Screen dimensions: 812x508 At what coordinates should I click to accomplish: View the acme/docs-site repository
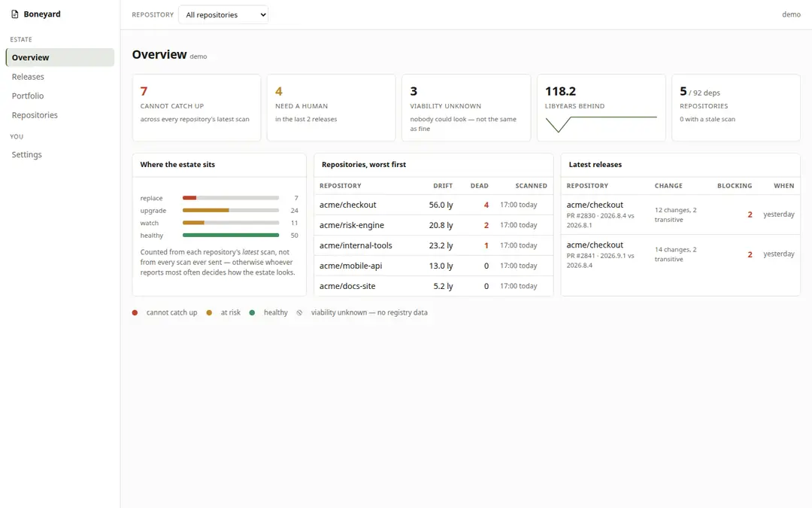click(434, 286)
